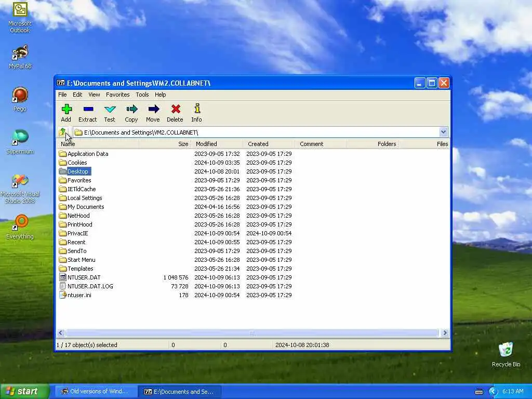This screenshot has height=399, width=532.
Task: Click the scrollbar right arrow
Action: (x=445, y=333)
